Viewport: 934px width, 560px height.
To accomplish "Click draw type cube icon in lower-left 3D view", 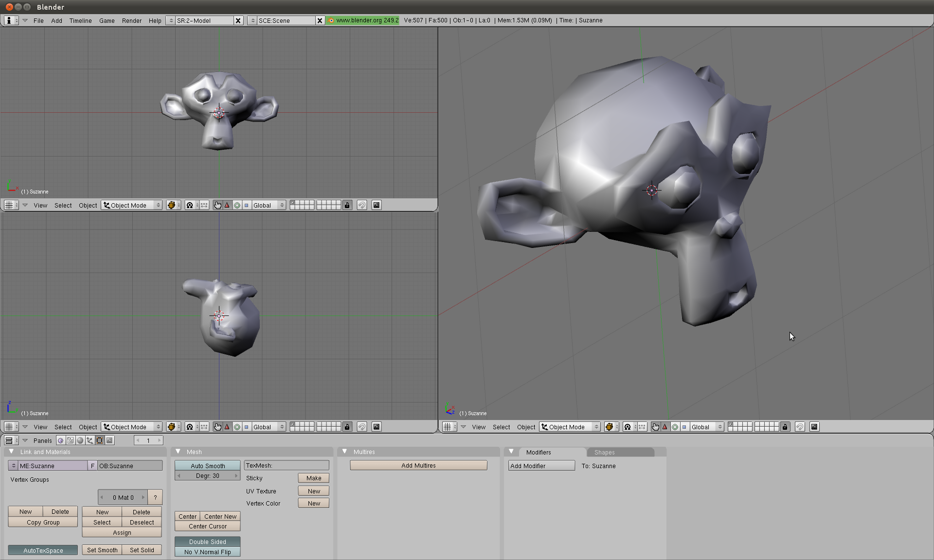I will 173,427.
